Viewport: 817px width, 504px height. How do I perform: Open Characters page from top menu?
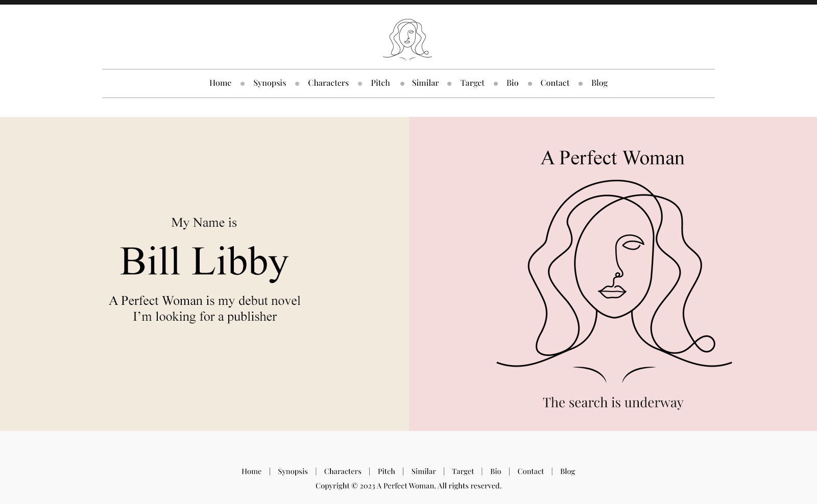328,83
